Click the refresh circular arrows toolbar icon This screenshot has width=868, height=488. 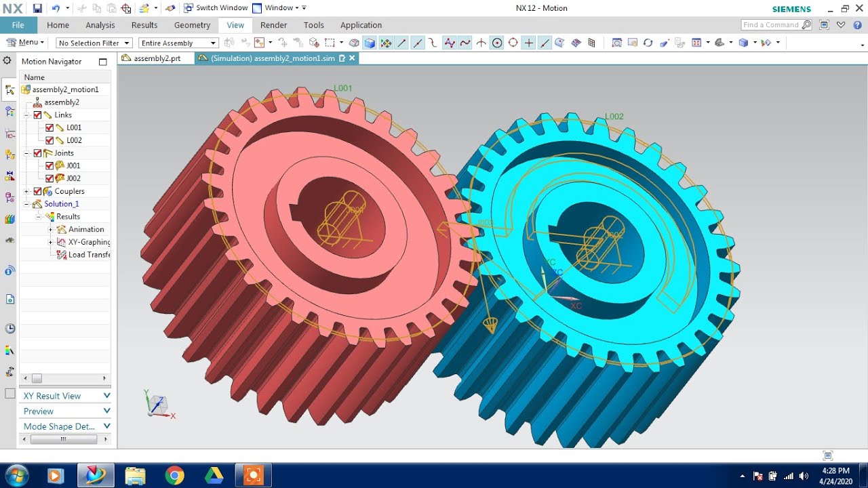[648, 43]
